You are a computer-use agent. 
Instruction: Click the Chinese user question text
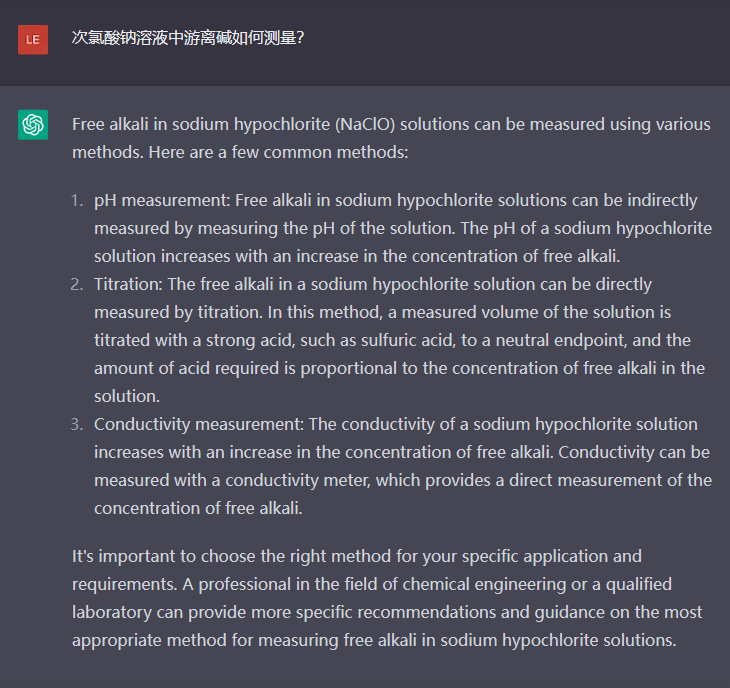pos(188,38)
